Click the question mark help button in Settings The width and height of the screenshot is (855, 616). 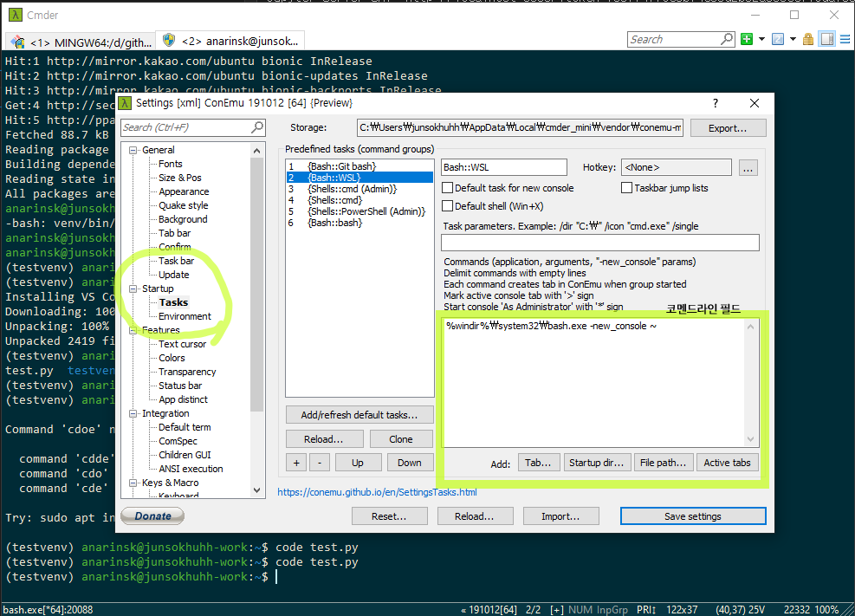click(x=716, y=103)
